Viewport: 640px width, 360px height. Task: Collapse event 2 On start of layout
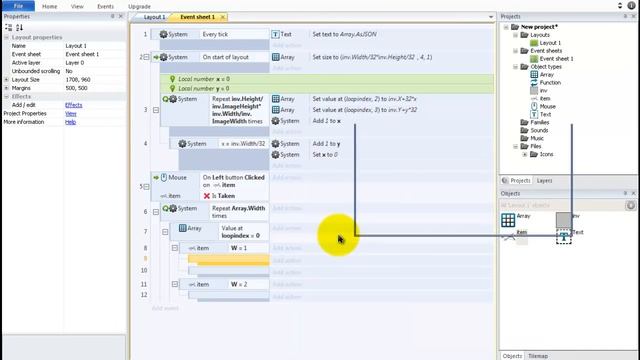pyautogui.click(x=147, y=57)
